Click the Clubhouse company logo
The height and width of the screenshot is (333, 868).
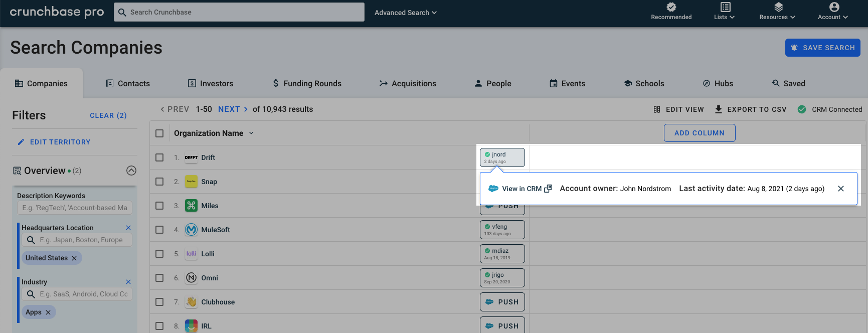(x=191, y=302)
